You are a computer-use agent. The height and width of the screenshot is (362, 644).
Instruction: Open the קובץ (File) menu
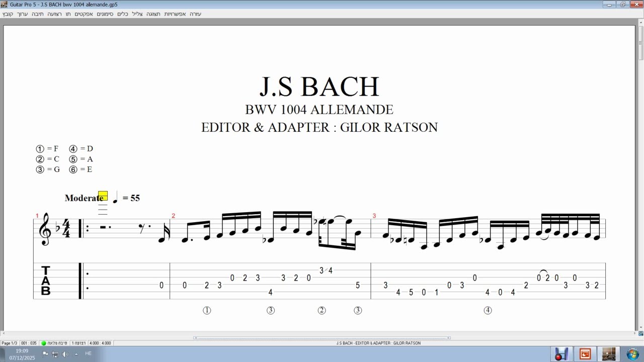pos(8,14)
